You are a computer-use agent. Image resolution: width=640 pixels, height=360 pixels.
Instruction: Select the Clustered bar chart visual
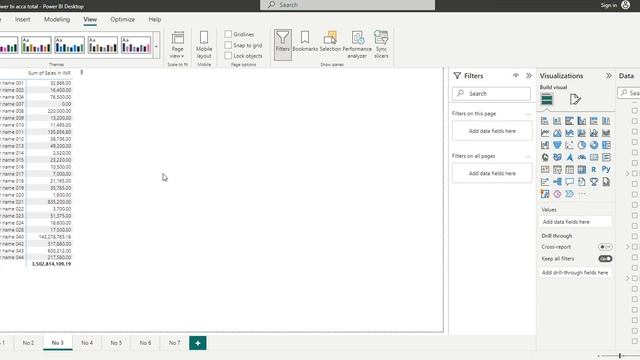[x=569, y=121]
